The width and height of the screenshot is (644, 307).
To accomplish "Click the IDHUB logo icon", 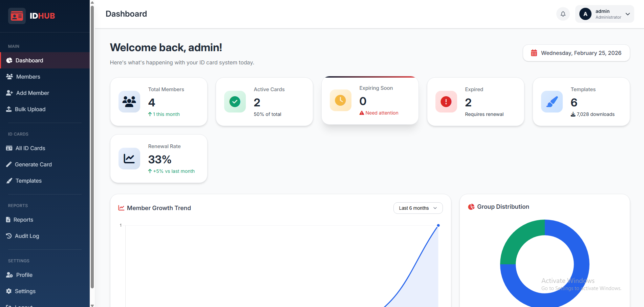I will pos(17,16).
